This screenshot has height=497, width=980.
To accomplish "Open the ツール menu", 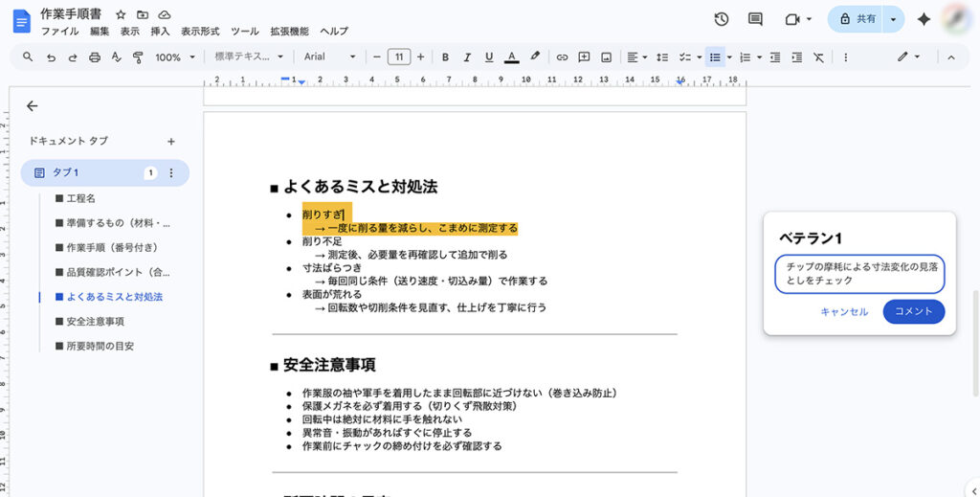I will 244,31.
